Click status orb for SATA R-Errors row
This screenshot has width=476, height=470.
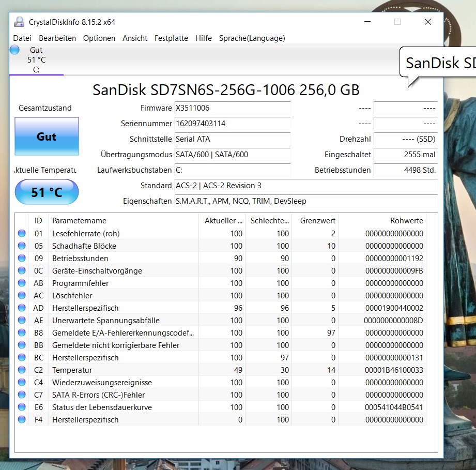tap(22, 395)
